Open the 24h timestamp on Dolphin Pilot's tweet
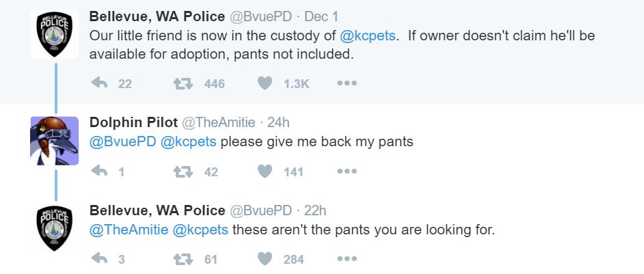Viewport: 644px width, 274px height. tap(278, 122)
